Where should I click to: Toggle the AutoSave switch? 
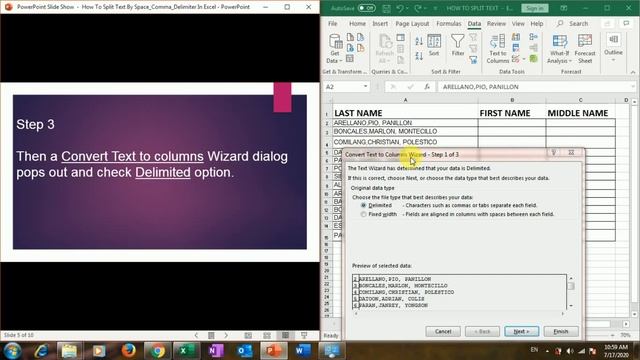click(366, 8)
